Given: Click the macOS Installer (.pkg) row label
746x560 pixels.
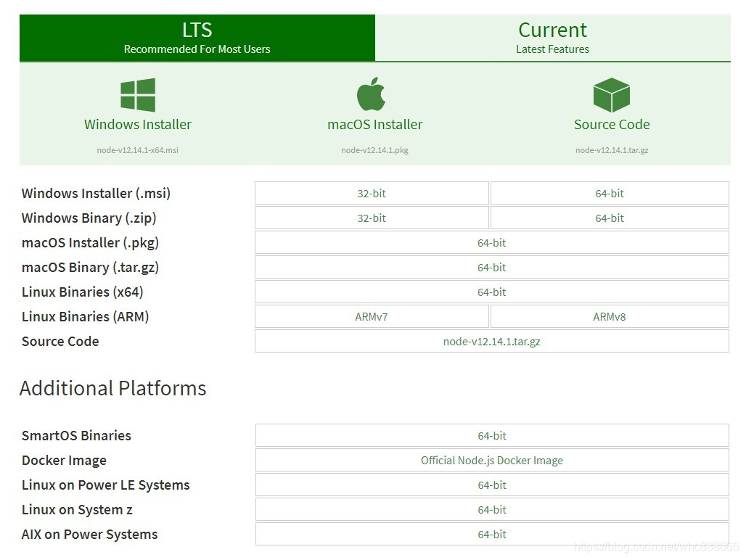Looking at the screenshot, I should [90, 243].
